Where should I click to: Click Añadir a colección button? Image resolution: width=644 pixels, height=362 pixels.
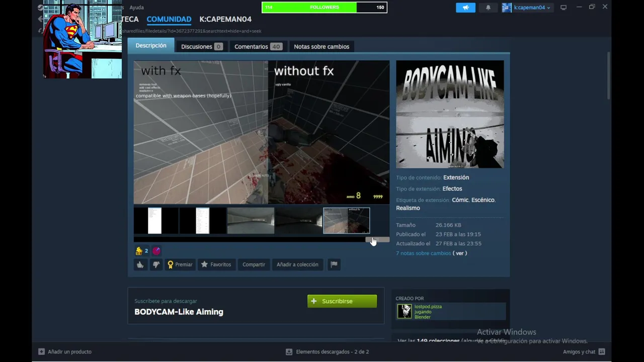point(297,264)
